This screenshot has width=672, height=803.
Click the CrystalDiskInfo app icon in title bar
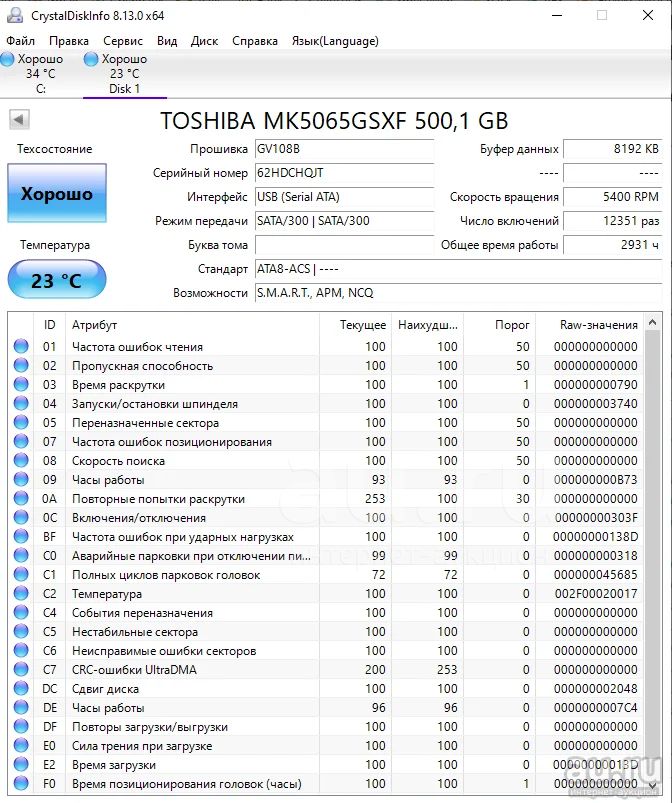coord(15,15)
